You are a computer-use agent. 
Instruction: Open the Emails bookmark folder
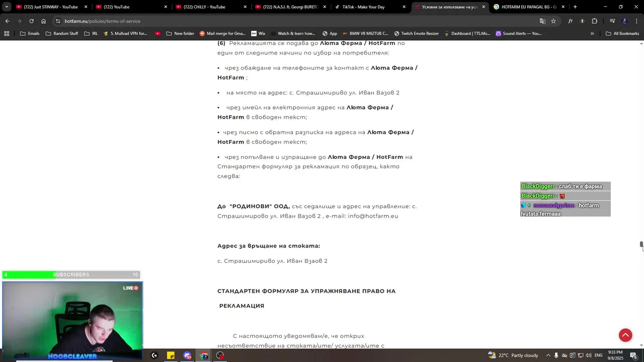click(30, 34)
